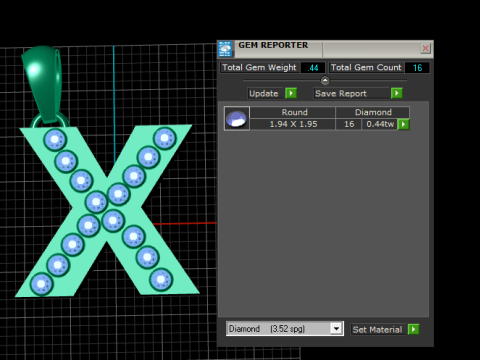Click the Total Gem Weight value .44

click(312, 68)
